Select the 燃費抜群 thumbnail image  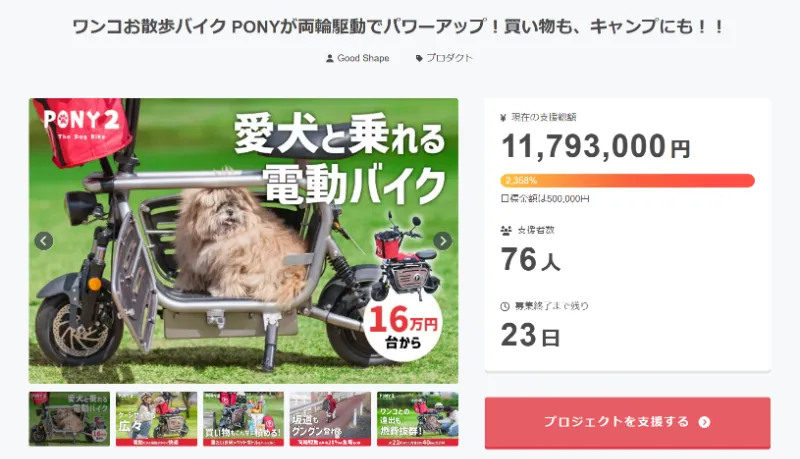point(417,418)
